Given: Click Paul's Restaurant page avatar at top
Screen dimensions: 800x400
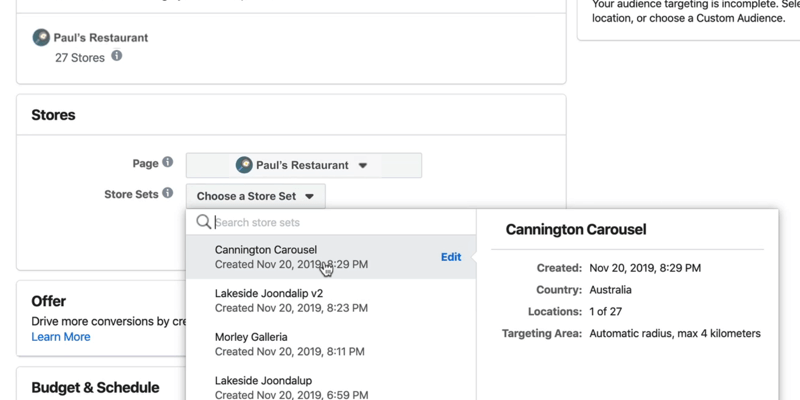Looking at the screenshot, I should tap(41, 37).
